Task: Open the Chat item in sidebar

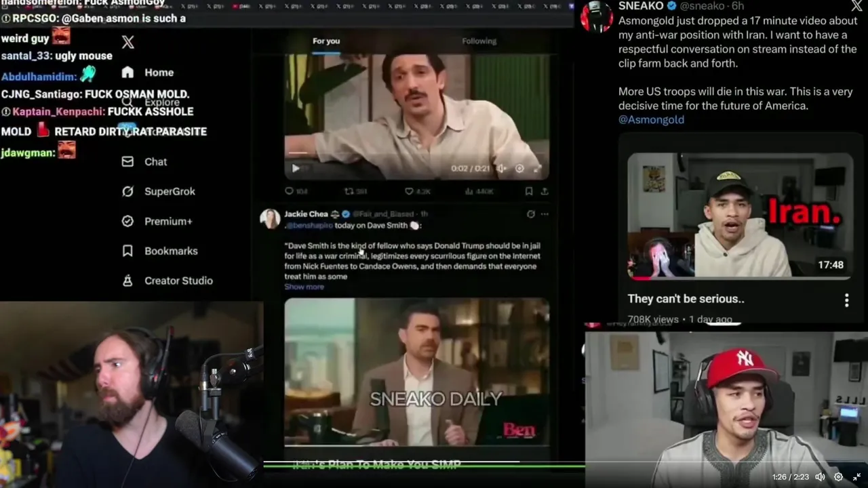Action: pos(144,162)
